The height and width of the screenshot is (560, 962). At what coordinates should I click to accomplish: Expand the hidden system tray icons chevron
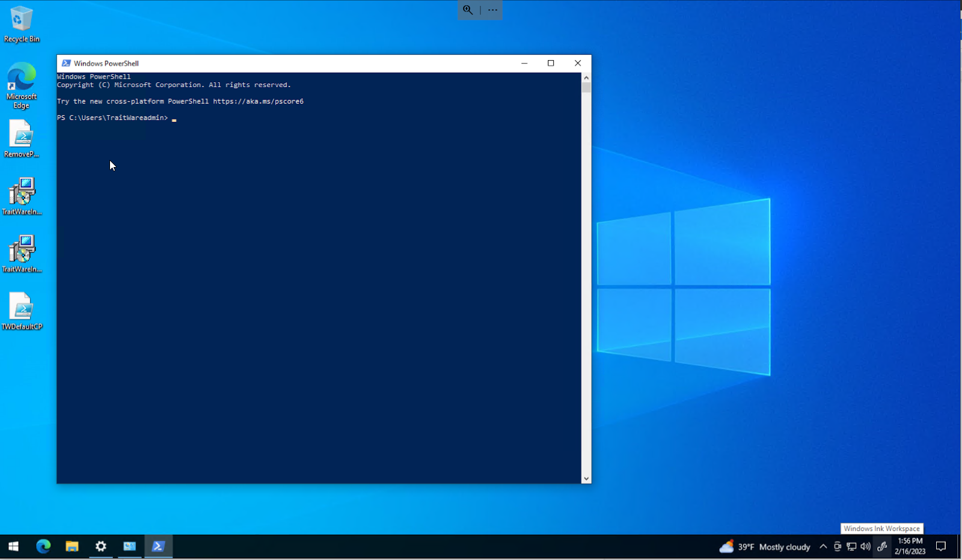[x=823, y=546]
